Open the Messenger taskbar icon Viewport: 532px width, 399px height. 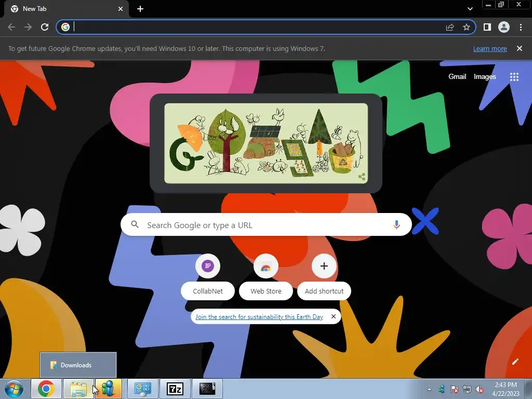click(108, 389)
